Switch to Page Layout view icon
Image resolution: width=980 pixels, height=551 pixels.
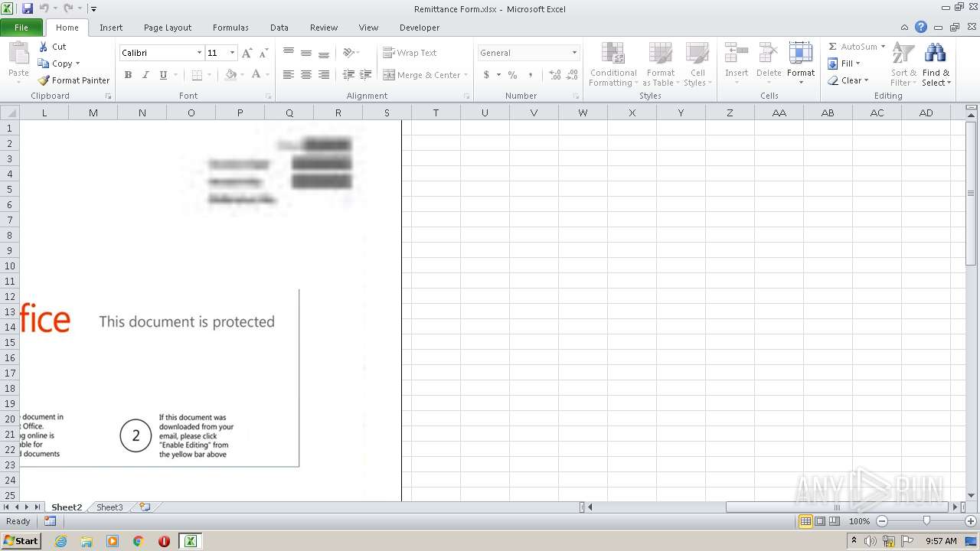tap(820, 521)
